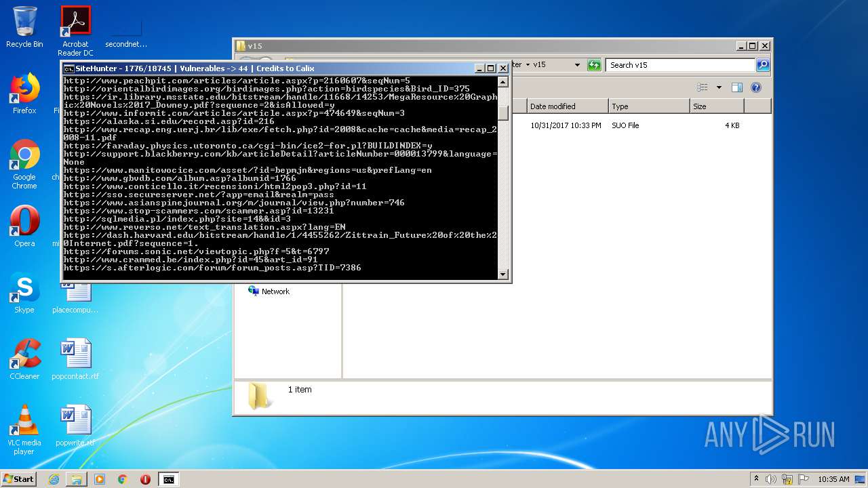
Task: Click the console scrollbar up arrow
Action: (503, 82)
